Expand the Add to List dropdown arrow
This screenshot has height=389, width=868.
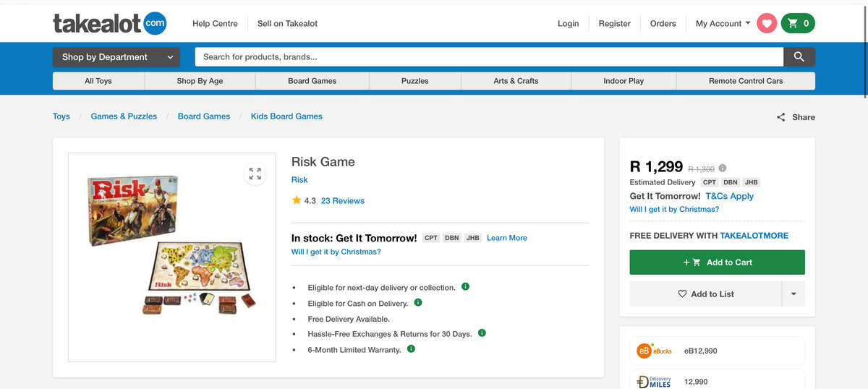793,294
